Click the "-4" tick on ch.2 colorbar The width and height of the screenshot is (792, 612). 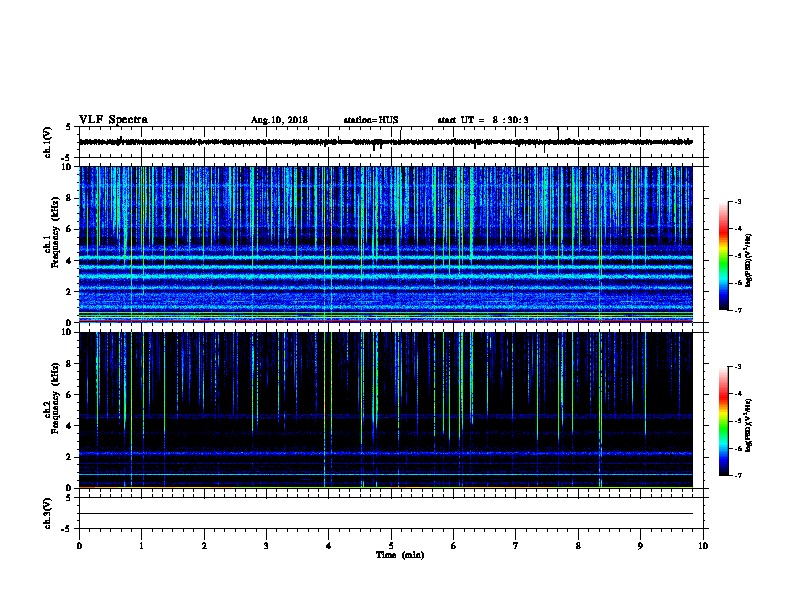click(738, 394)
